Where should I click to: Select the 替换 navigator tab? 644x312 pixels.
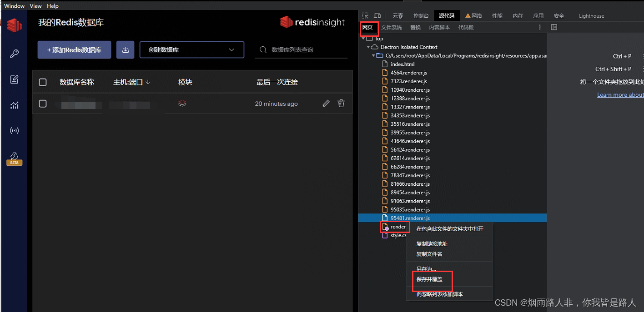(415, 27)
